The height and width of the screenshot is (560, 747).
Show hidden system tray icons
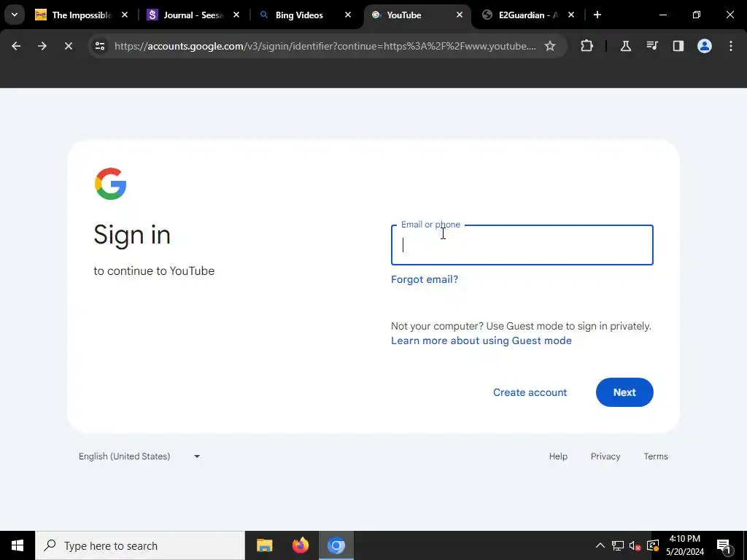(600, 545)
